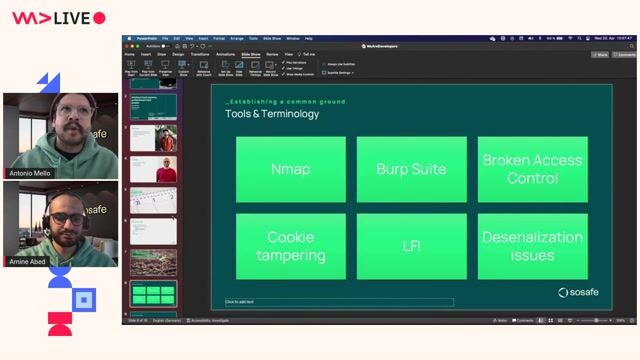
Task: Open the Animations ribbon tab
Action: tap(225, 54)
